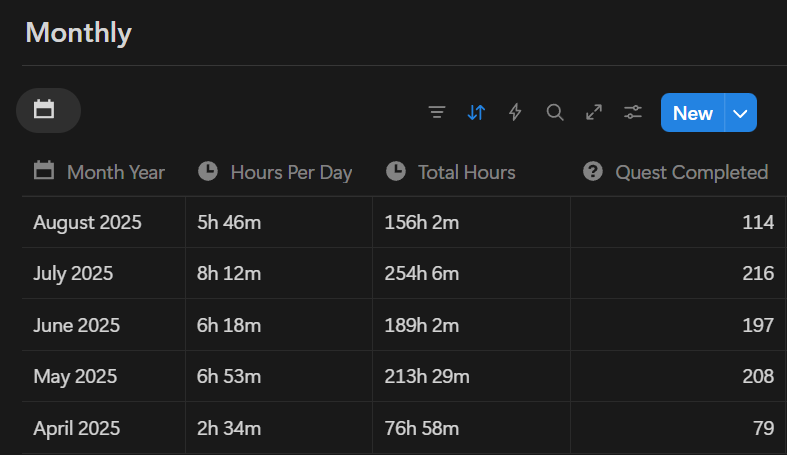Click the Monthly database title
The height and width of the screenshot is (455, 787).
pos(78,32)
